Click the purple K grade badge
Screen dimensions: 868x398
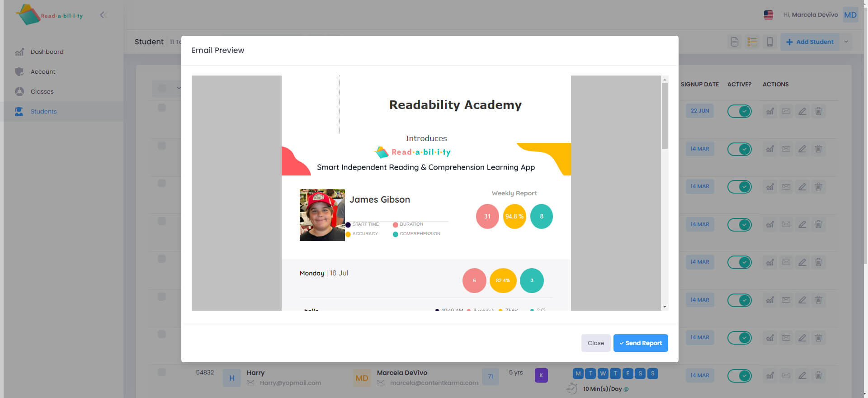pyautogui.click(x=541, y=375)
